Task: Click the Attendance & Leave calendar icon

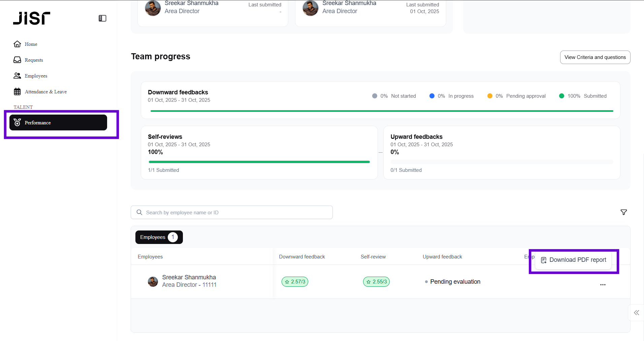Action: pos(17,92)
